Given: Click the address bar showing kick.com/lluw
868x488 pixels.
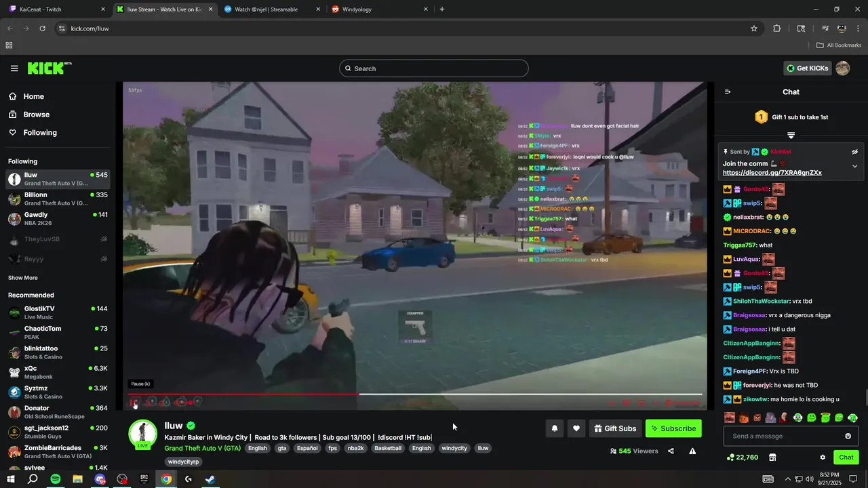Looking at the screenshot, I should click(407, 28).
